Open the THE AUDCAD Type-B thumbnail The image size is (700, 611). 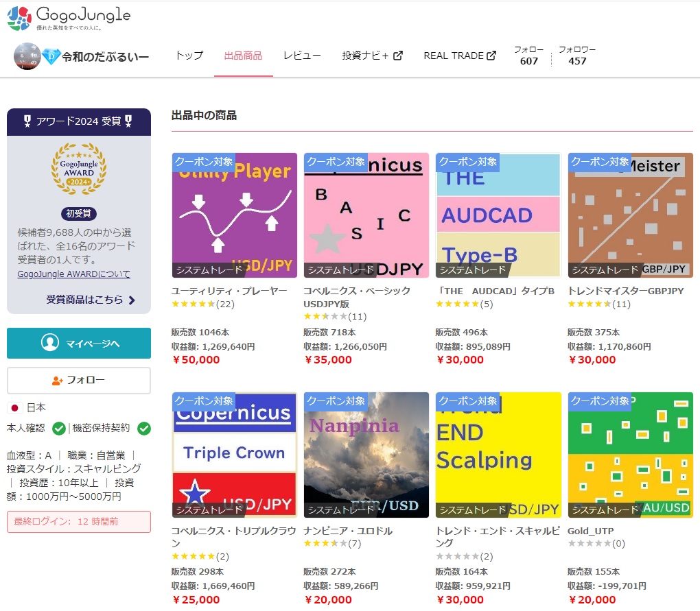[498, 215]
